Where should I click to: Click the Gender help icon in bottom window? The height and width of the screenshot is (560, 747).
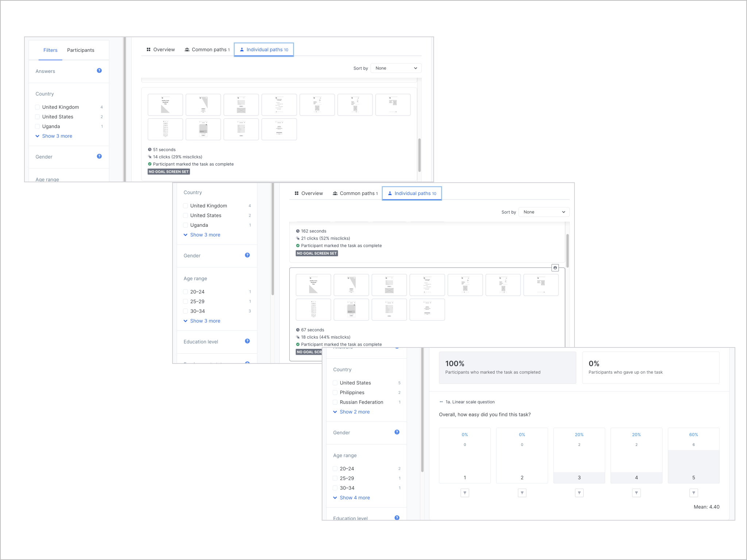[x=397, y=432]
